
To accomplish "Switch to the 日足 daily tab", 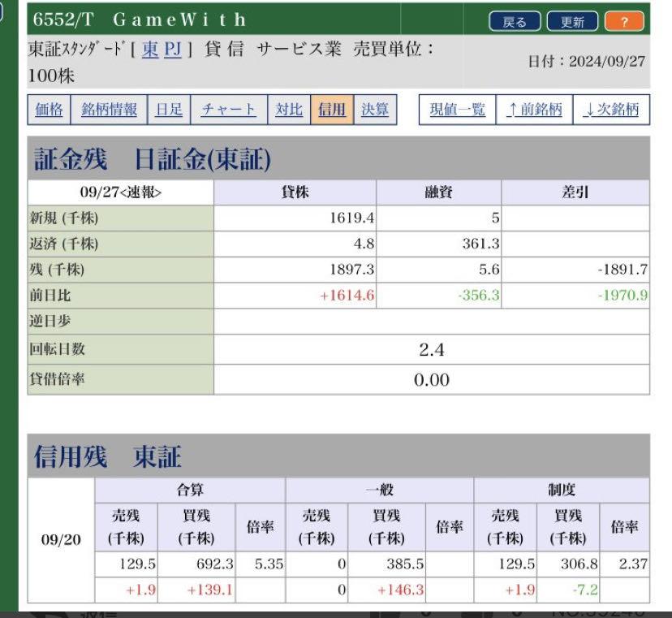I will (169, 110).
